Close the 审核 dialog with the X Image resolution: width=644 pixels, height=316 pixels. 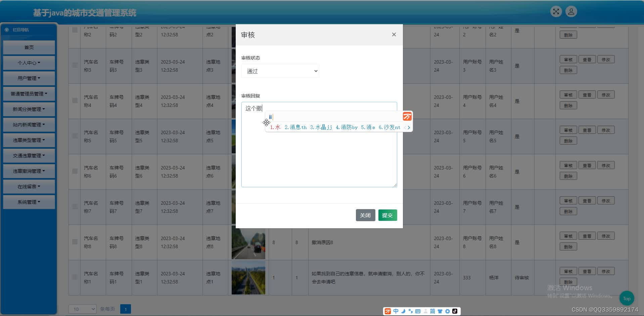394,35
